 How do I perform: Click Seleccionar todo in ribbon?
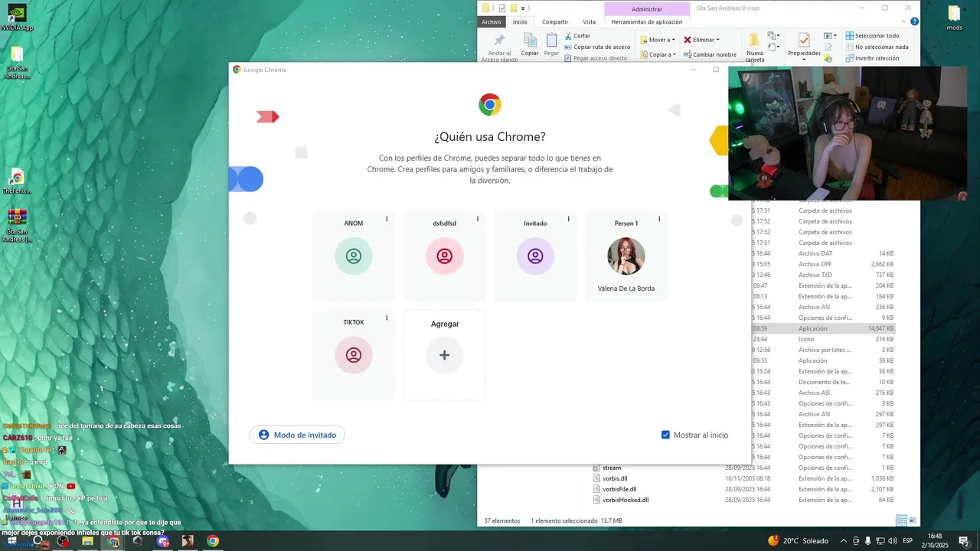coord(872,36)
